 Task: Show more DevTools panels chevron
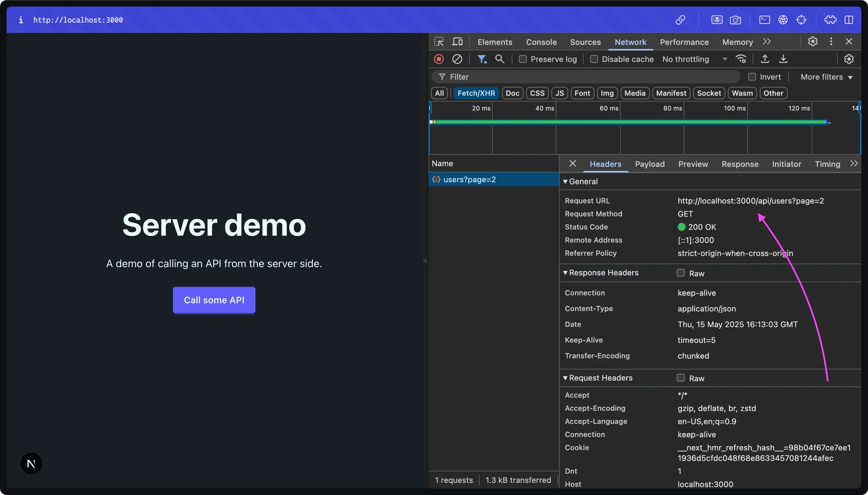click(767, 42)
